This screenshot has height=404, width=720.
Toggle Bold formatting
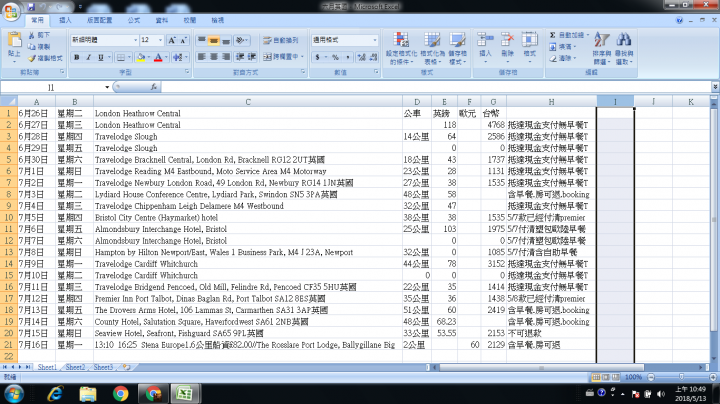pos(77,57)
